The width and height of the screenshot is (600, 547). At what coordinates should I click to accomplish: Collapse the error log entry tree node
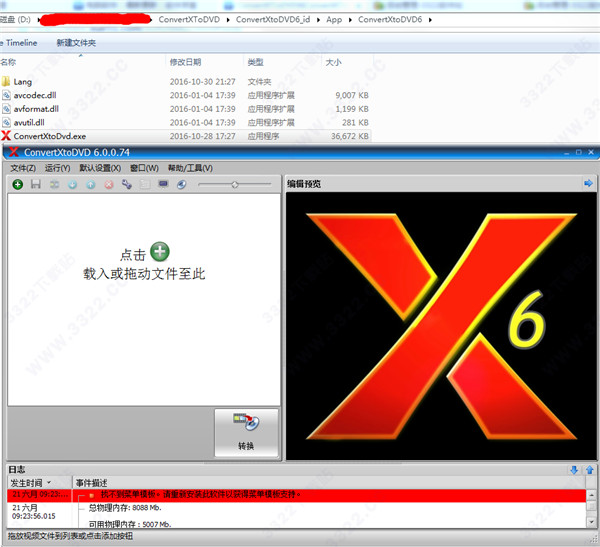(x=92, y=495)
